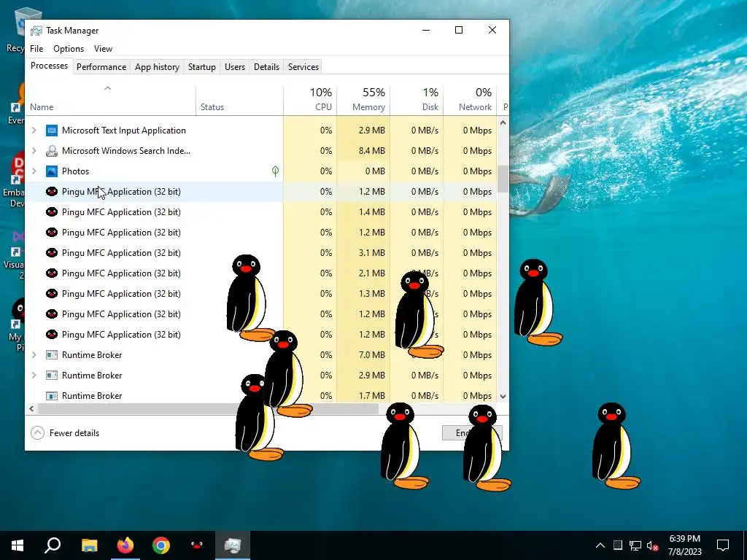The height and width of the screenshot is (560, 747).
Task: Show hidden system tray icons
Action: point(600,545)
